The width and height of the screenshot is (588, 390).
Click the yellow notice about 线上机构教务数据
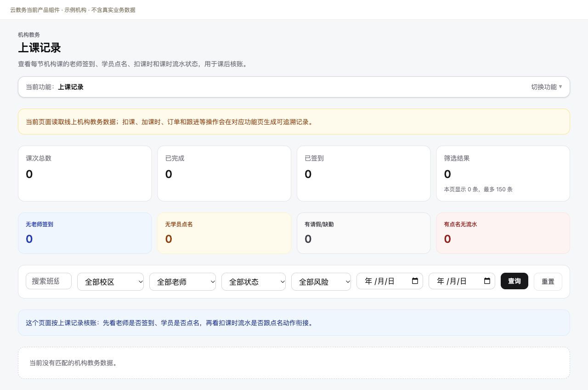click(x=294, y=122)
